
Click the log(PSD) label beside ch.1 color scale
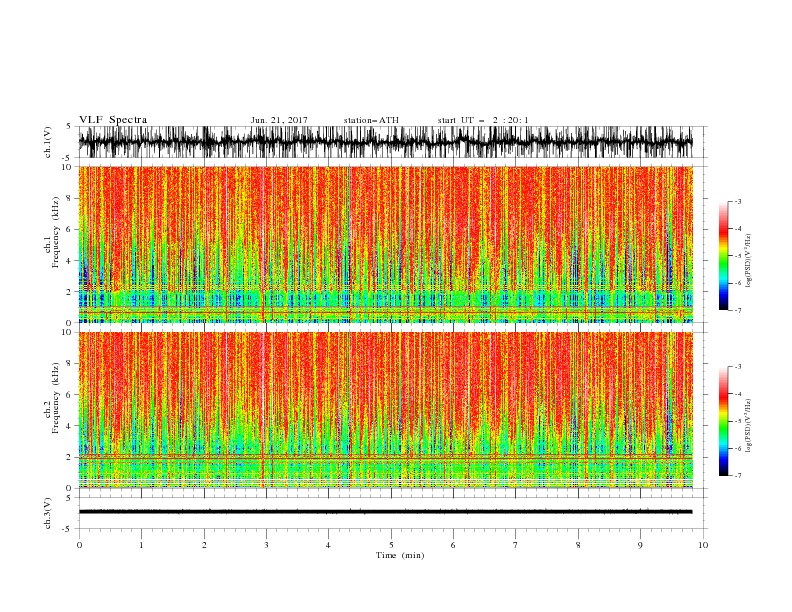click(748, 261)
